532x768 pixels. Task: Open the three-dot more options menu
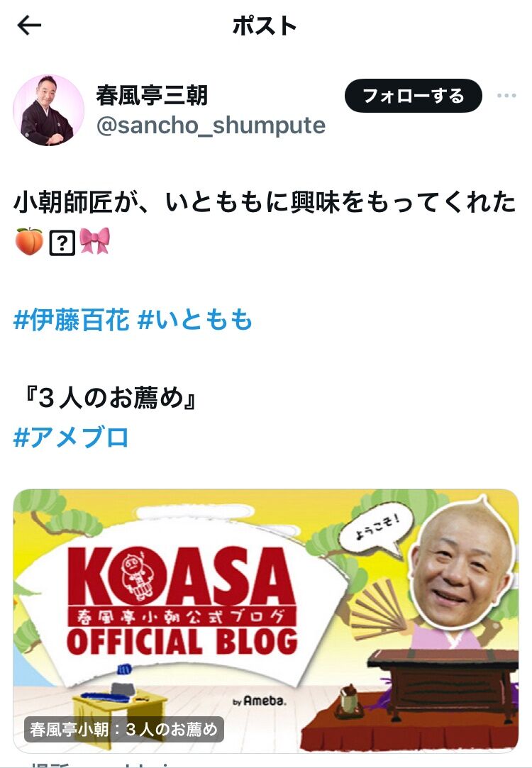[506, 96]
